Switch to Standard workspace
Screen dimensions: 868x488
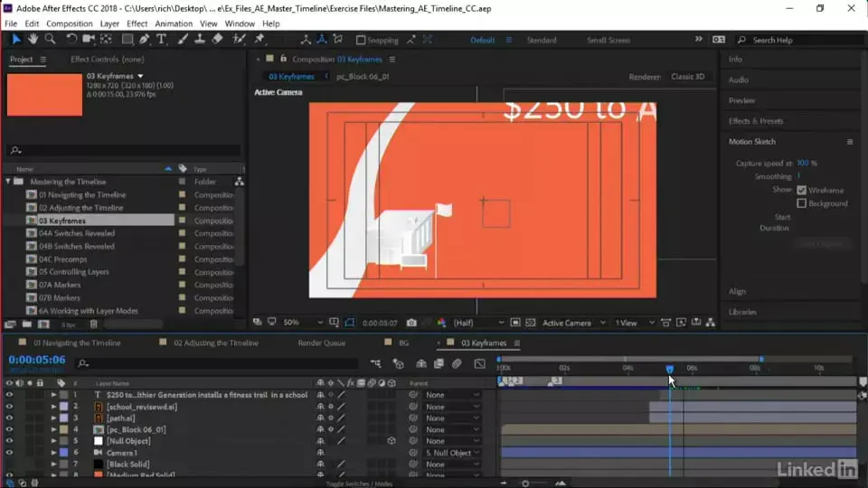[x=542, y=40]
